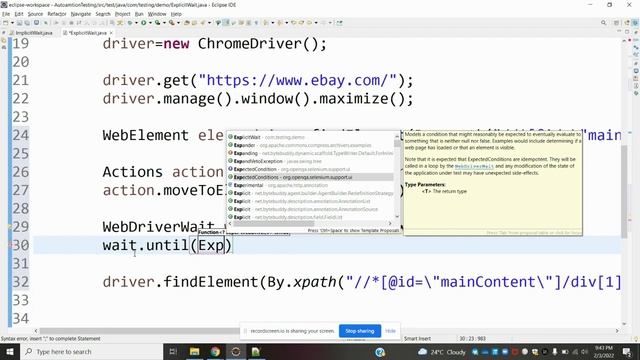Click the Save All toolbar icon
This screenshot has height=360, width=640.
coord(27,23)
